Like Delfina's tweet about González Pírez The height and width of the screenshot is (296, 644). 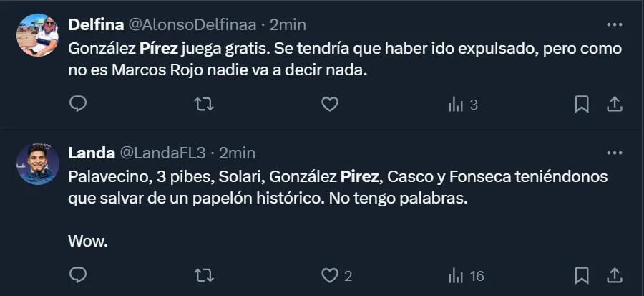[329, 105]
